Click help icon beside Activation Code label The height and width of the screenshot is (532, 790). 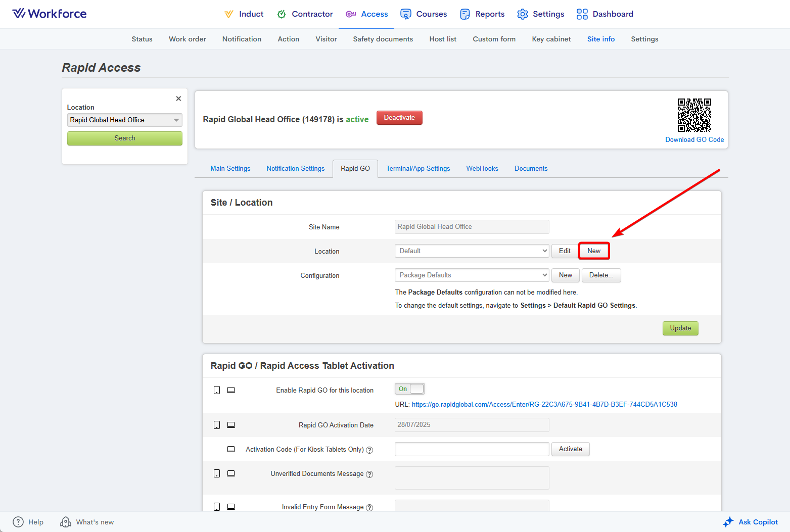click(369, 450)
